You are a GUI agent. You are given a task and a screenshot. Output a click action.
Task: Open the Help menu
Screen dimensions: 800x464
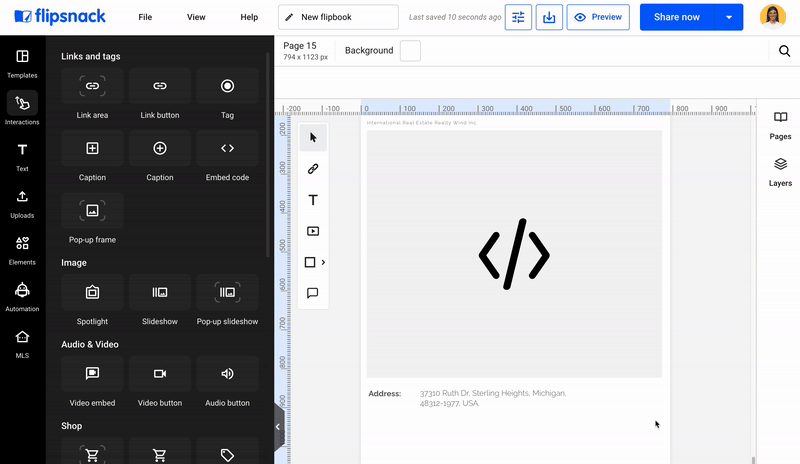tap(249, 17)
